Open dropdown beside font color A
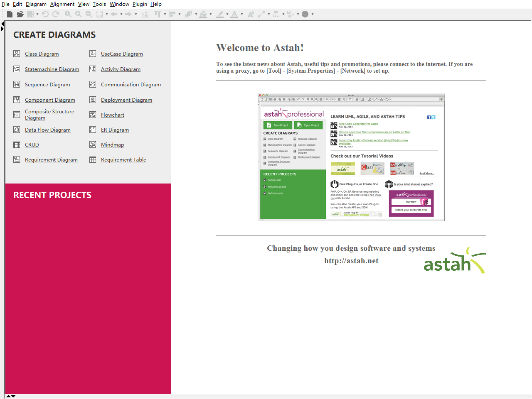This screenshot has height=399, width=532. pos(242,14)
